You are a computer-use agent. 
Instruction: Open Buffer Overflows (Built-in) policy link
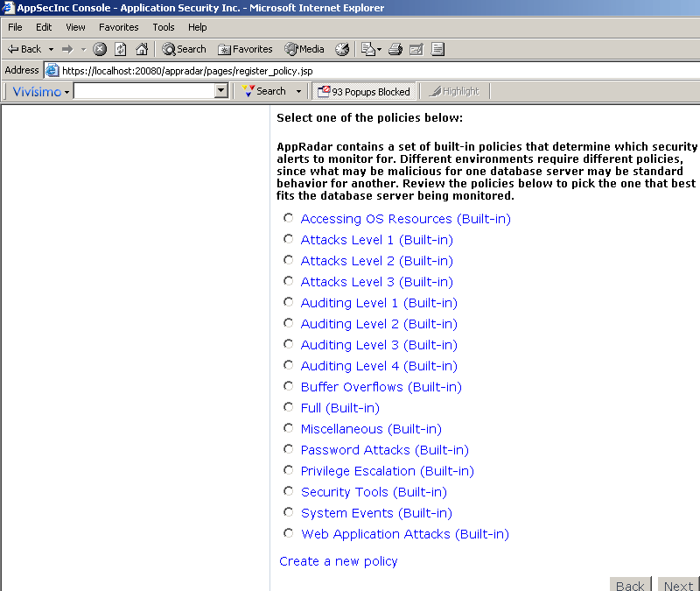pos(381,387)
